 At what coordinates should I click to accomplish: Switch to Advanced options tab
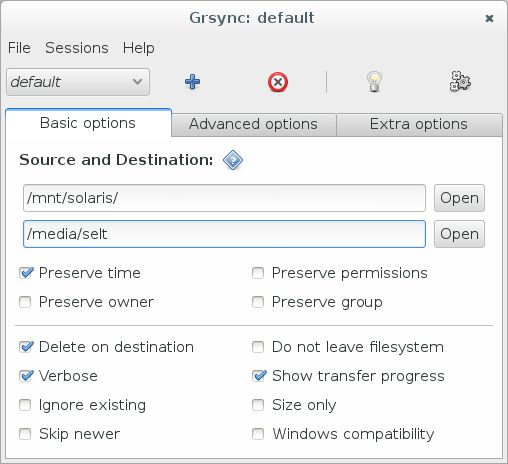[254, 124]
